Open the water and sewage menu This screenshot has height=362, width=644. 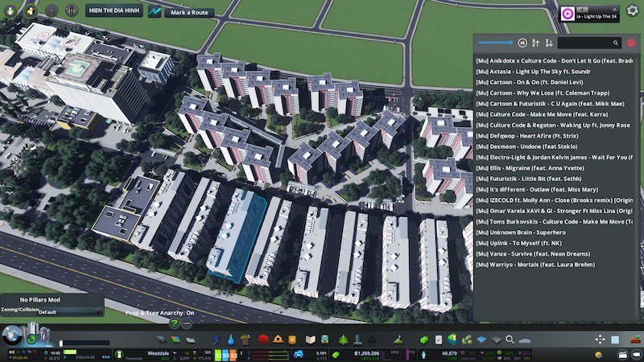pyautogui.click(x=232, y=340)
